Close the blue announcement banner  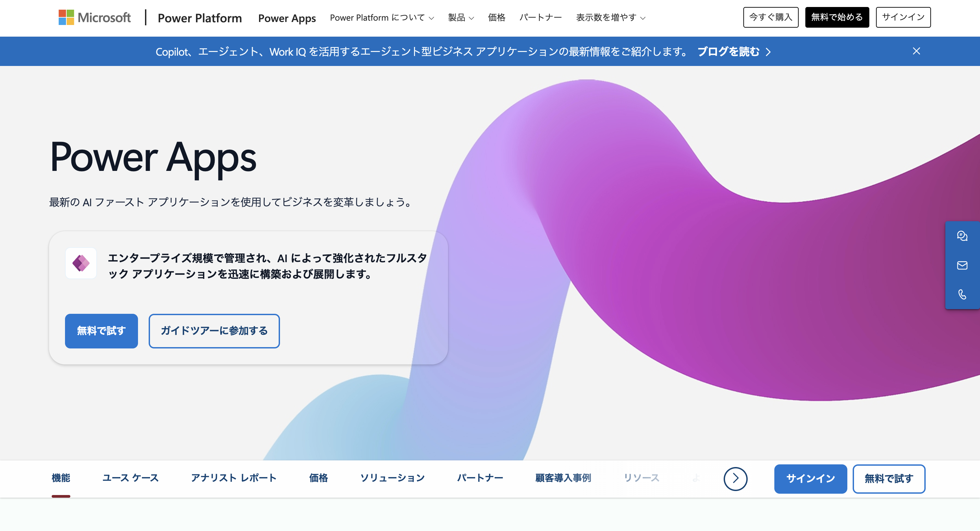(916, 51)
